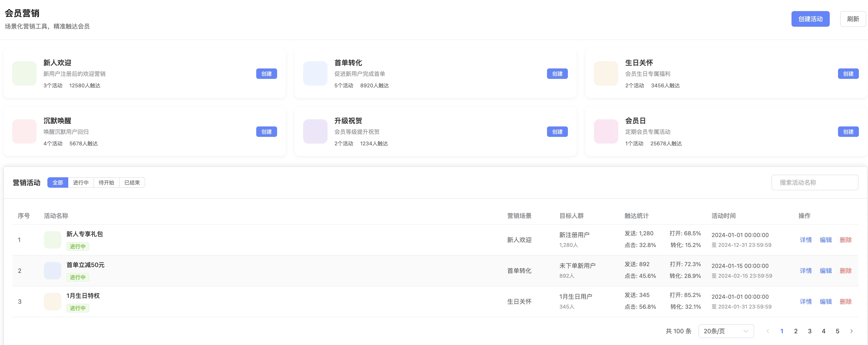Select the 待开始 filter option
The width and height of the screenshot is (868, 345).
click(x=106, y=182)
